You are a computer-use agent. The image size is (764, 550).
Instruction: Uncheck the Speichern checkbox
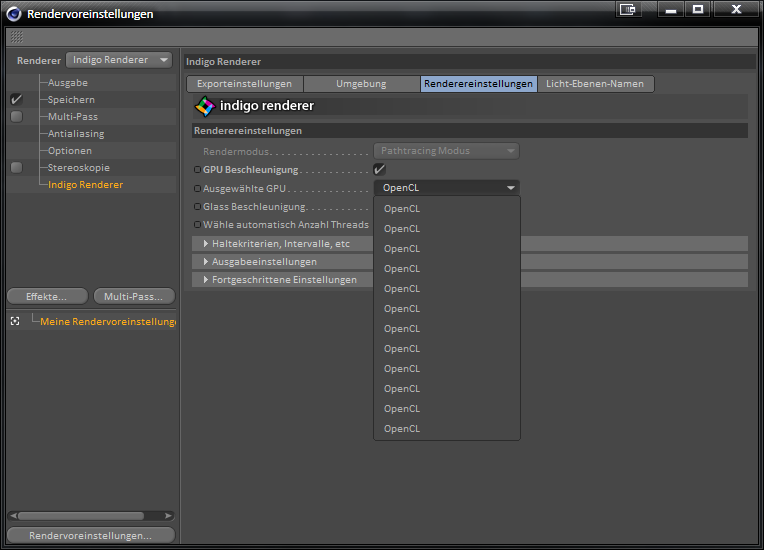click(x=16, y=100)
